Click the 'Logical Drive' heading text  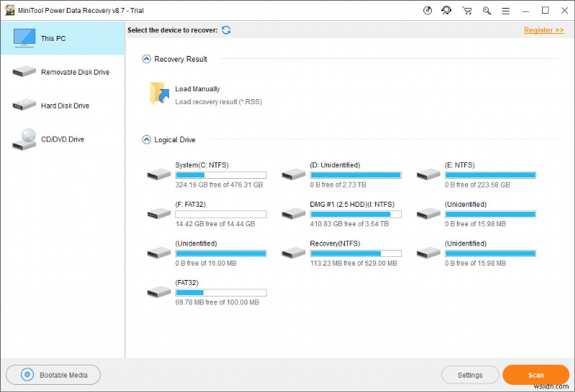click(x=175, y=139)
